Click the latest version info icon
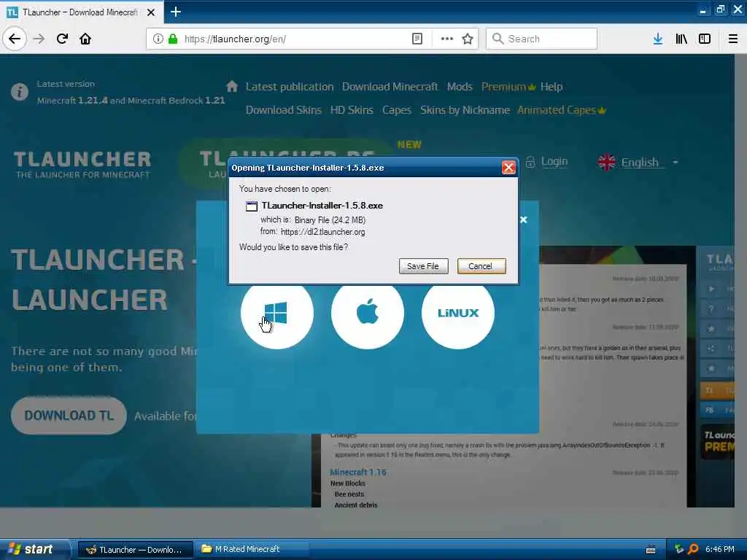 tap(20, 91)
